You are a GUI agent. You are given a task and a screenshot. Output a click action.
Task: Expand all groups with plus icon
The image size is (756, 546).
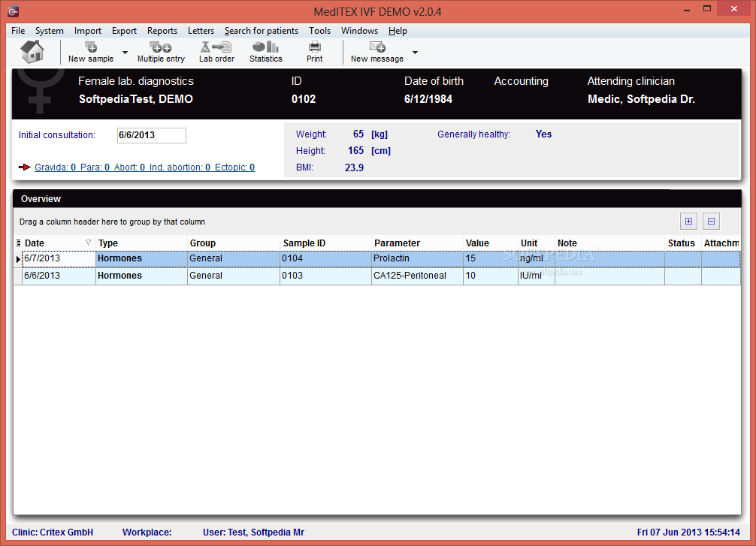[688, 222]
